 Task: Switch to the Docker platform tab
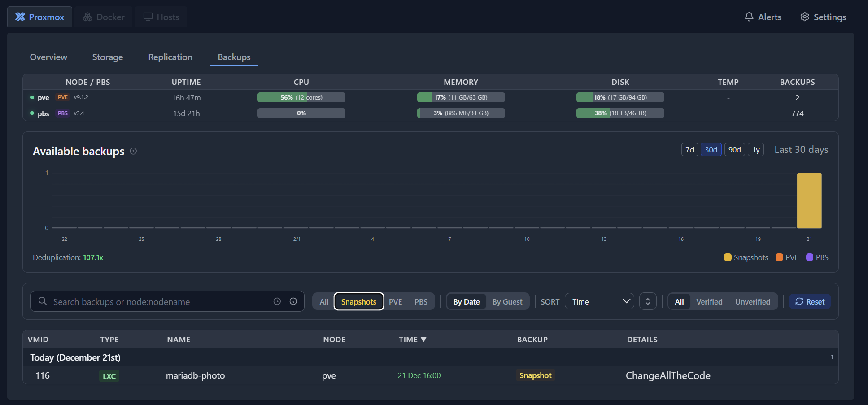(104, 17)
